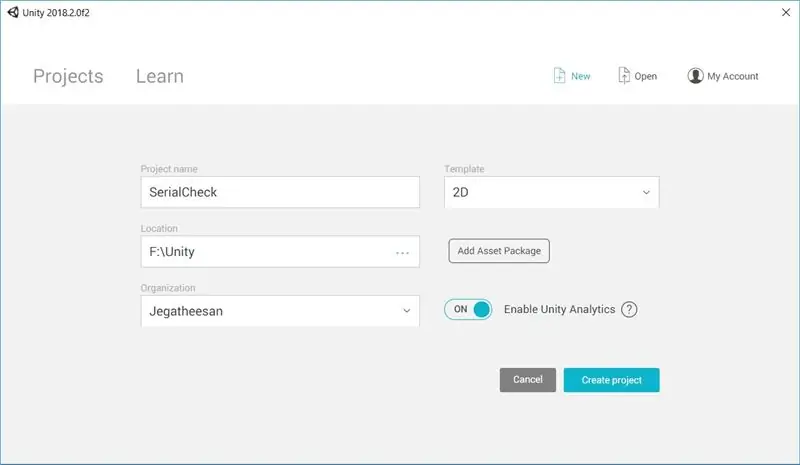Click the Enable Unity Analytics label text
Viewport: 800px width, 465px height.
tap(559, 309)
